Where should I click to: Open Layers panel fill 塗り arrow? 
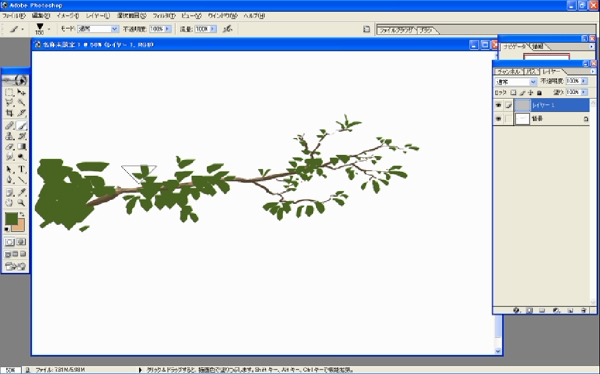coord(584,92)
